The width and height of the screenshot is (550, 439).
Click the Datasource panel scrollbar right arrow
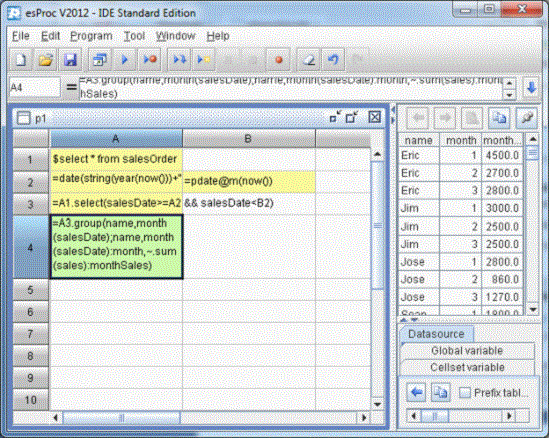point(509,416)
